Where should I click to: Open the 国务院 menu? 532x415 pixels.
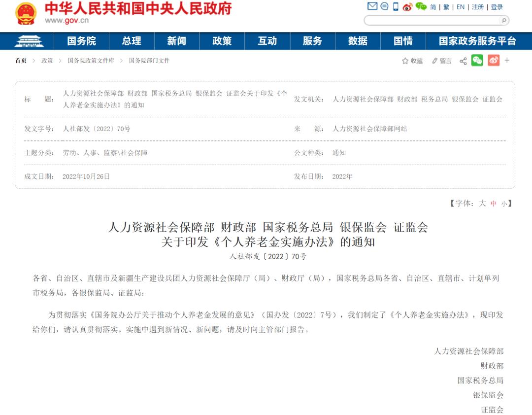[81, 41]
